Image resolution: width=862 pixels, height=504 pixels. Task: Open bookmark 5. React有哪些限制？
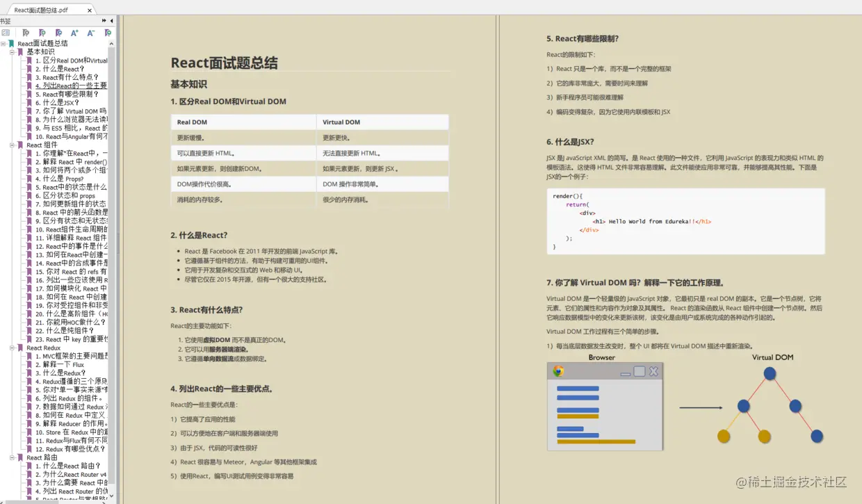click(67, 94)
